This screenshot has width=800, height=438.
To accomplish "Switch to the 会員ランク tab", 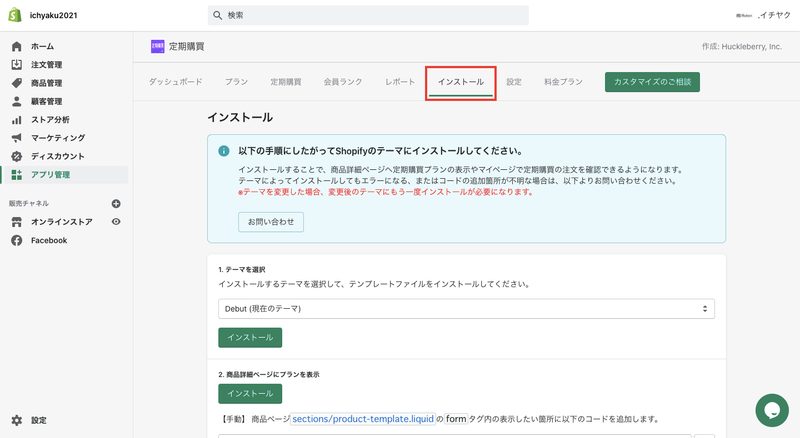I will coord(343,82).
